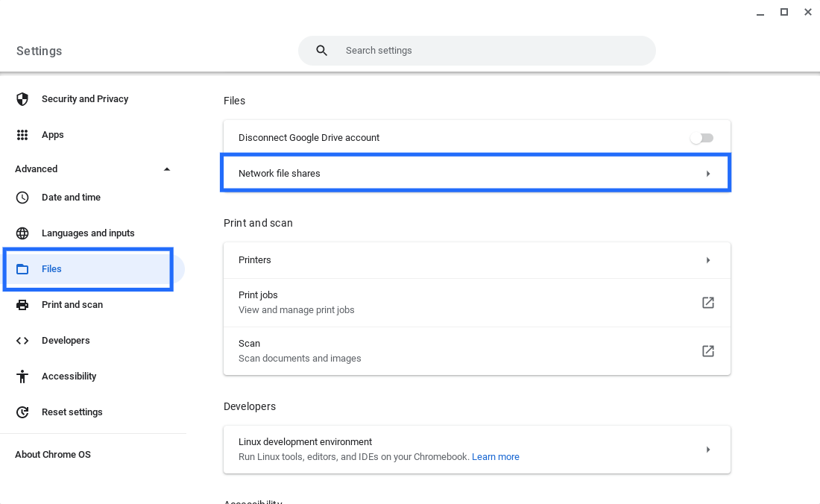This screenshot has height=504, width=820.
Task: Click the Accessibility person icon
Action: pos(22,377)
